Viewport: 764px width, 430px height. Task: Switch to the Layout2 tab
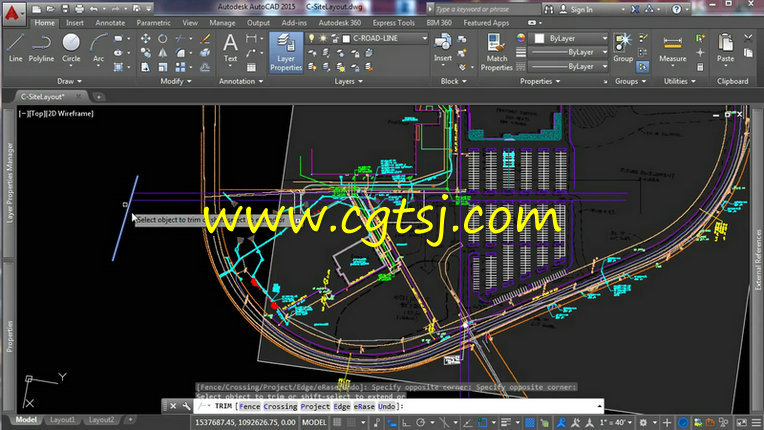pyautogui.click(x=101, y=420)
